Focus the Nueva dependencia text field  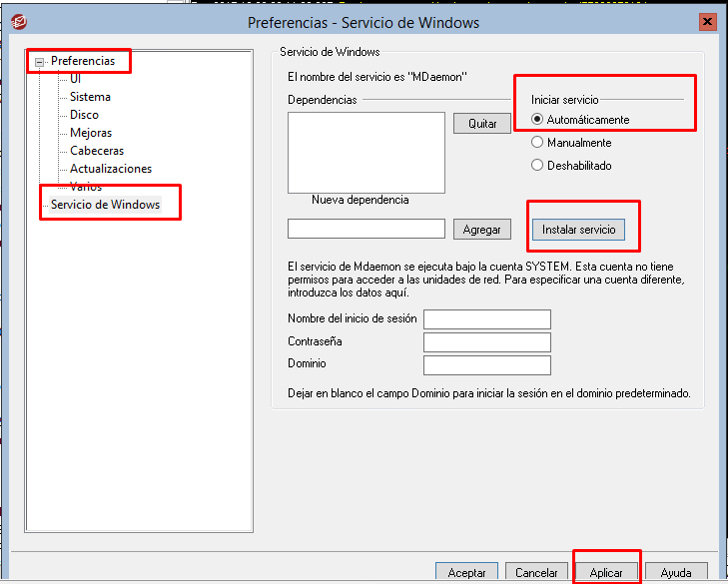tap(366, 229)
